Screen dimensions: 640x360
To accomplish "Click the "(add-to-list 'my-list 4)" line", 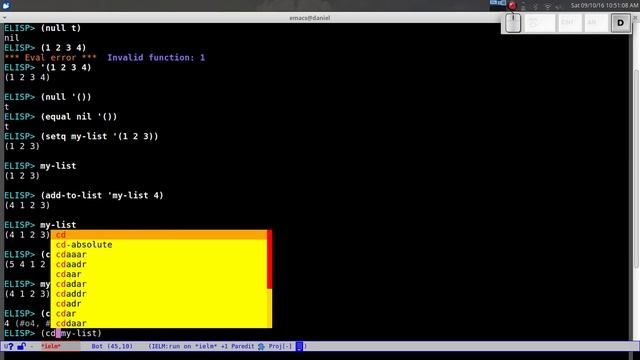I will 102,196.
